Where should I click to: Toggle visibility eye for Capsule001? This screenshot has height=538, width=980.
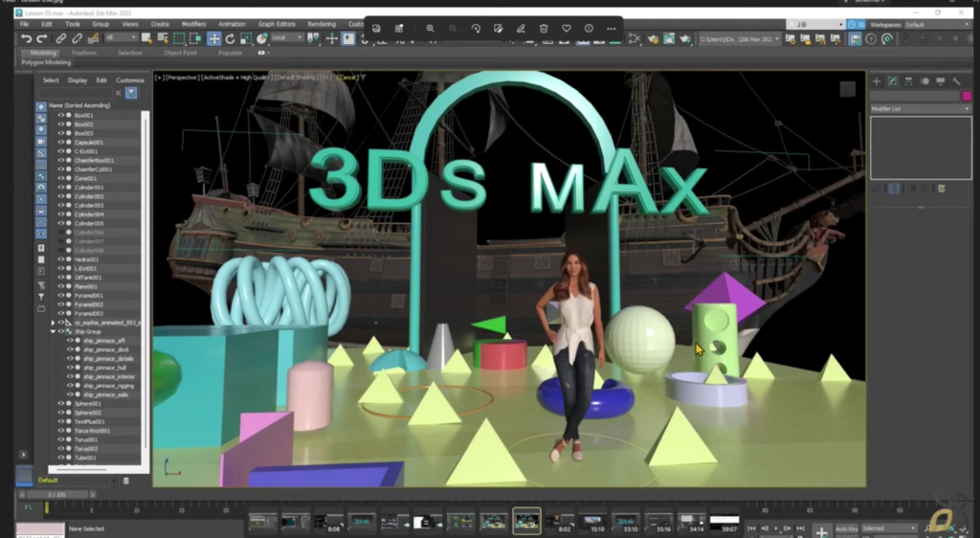(61, 142)
